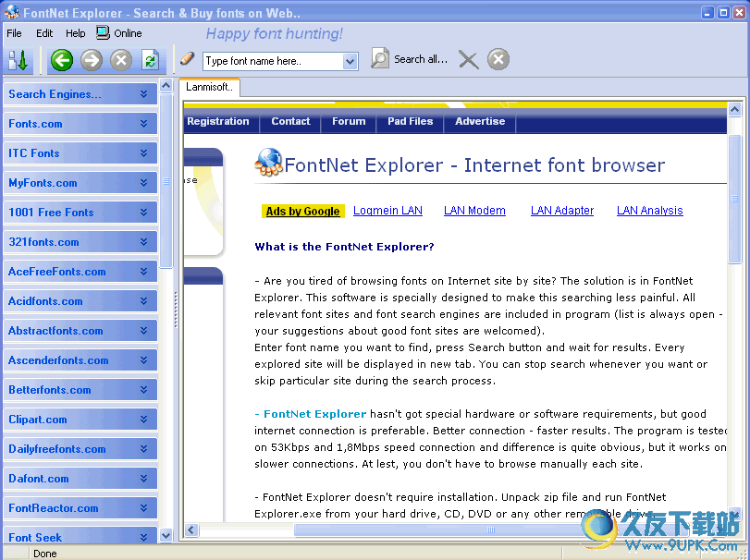750x560 pixels.
Task: Click in the Type font name here field
Action: (273, 61)
